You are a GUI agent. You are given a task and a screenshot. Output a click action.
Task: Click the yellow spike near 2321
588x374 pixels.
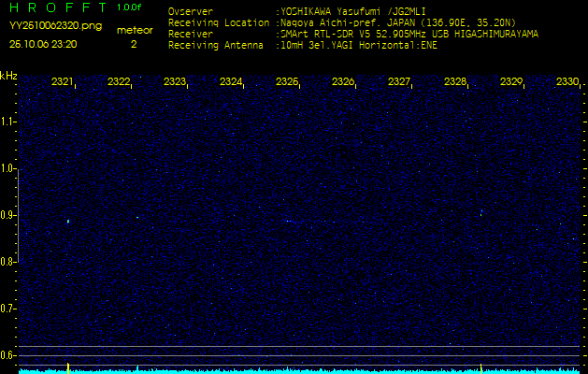point(68,367)
